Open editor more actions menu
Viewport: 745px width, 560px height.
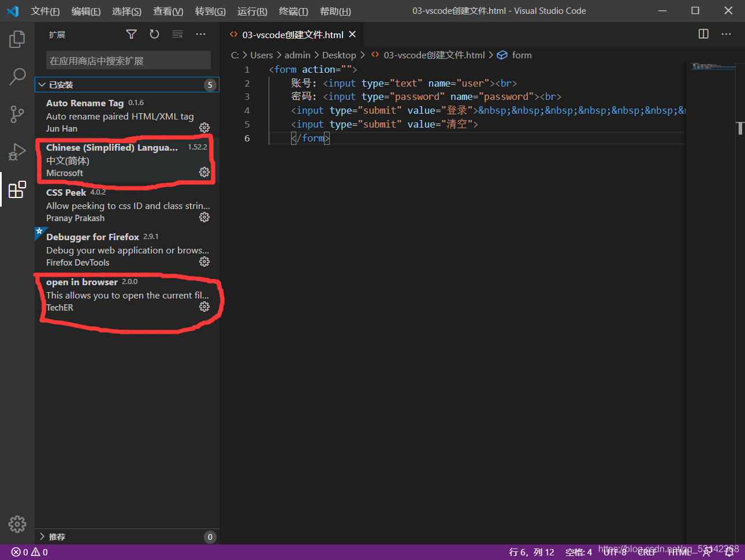click(726, 34)
